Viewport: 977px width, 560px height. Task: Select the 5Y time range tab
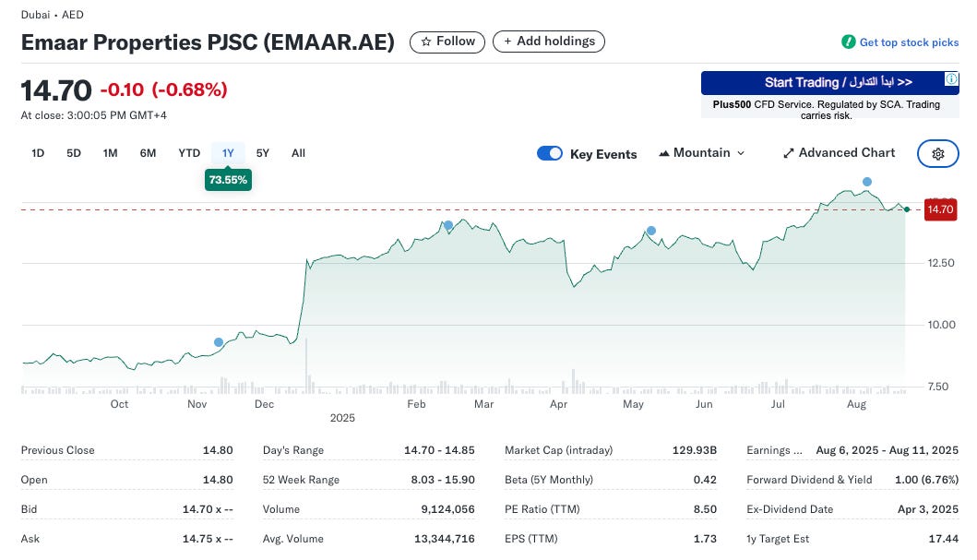pyautogui.click(x=263, y=153)
